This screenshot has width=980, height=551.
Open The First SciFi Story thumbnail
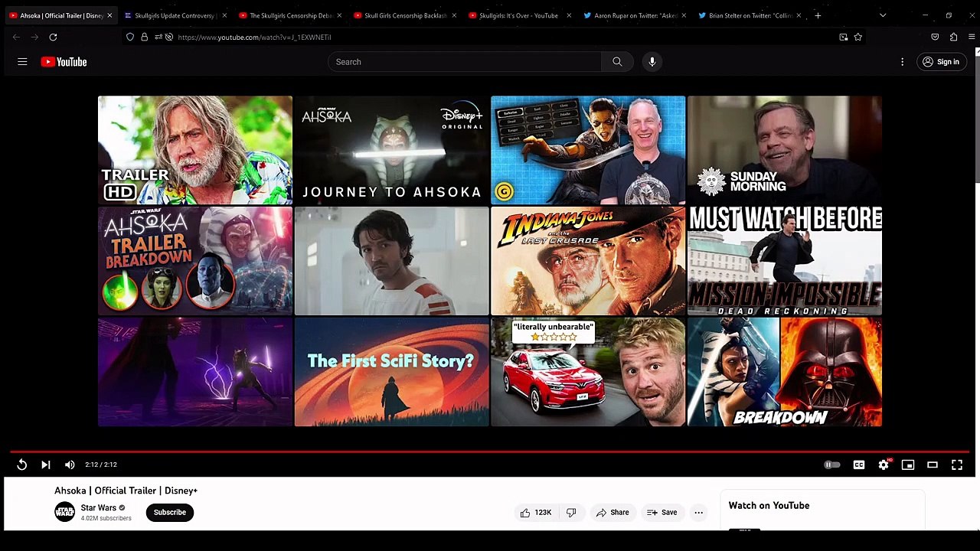tap(391, 372)
